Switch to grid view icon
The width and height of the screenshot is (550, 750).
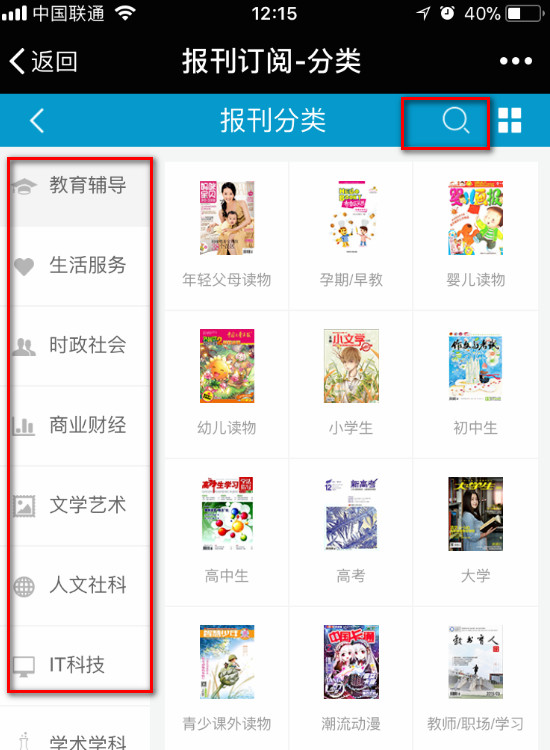click(509, 120)
